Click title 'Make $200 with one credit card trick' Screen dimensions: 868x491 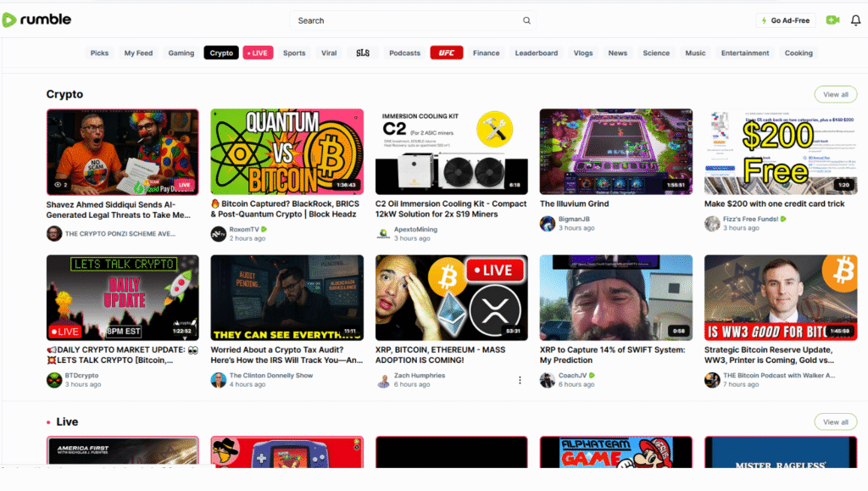pyautogui.click(x=775, y=204)
